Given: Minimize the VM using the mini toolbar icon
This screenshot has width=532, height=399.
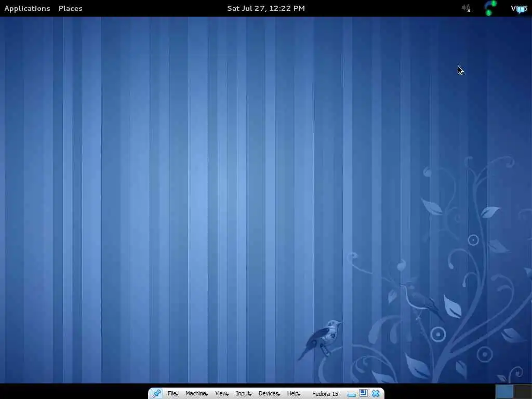Looking at the screenshot, I should 352,395.
